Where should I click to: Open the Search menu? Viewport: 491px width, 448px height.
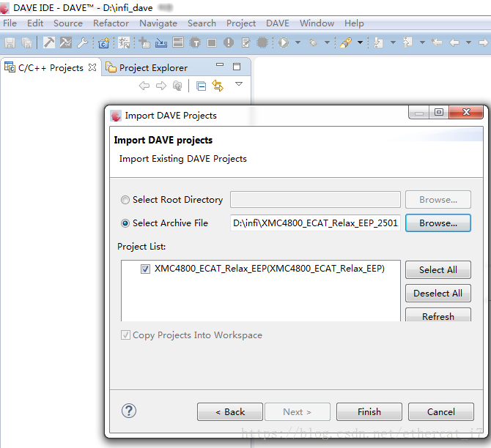pos(202,23)
